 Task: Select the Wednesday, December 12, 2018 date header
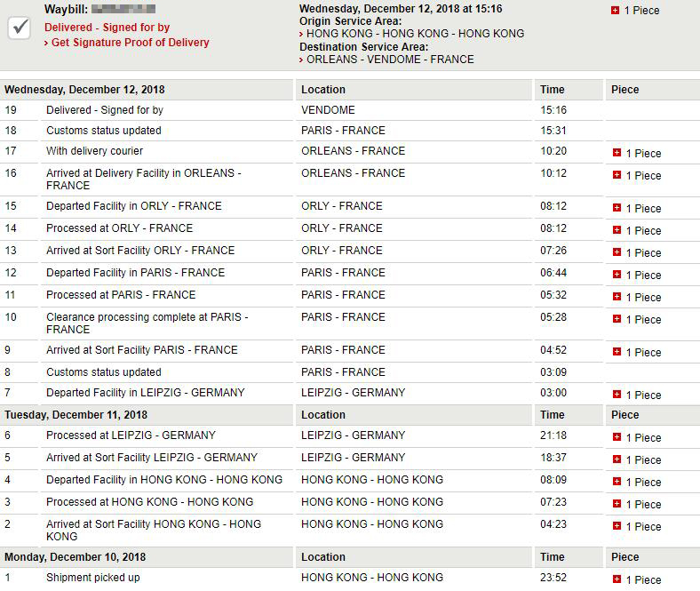coord(84,90)
